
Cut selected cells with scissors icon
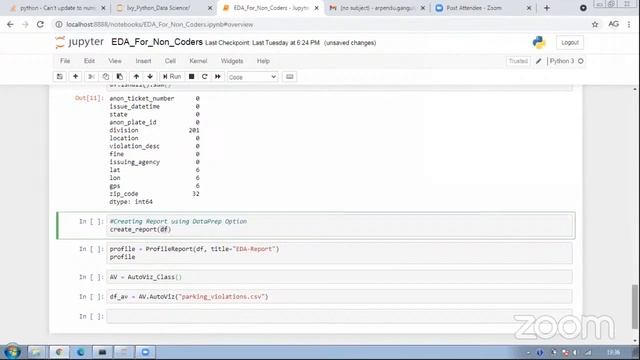[x=91, y=77]
